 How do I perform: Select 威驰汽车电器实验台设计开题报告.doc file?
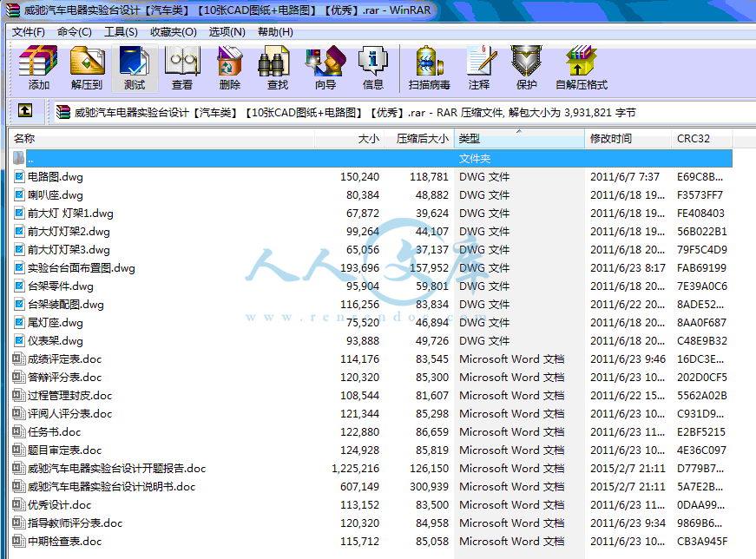pyautogui.click(x=116, y=469)
